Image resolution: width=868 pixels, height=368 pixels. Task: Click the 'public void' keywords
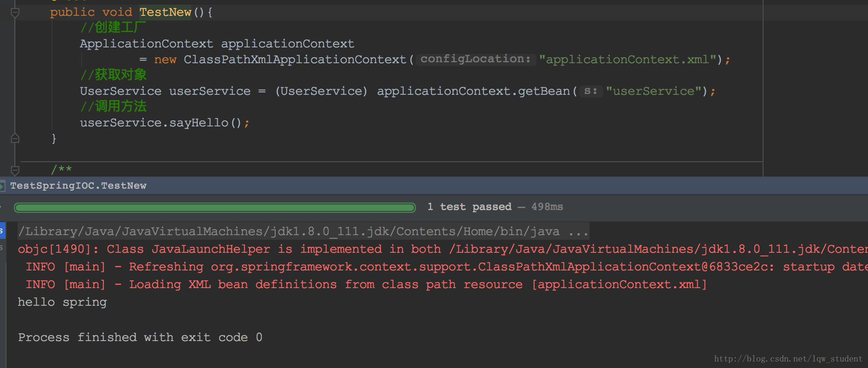click(91, 12)
